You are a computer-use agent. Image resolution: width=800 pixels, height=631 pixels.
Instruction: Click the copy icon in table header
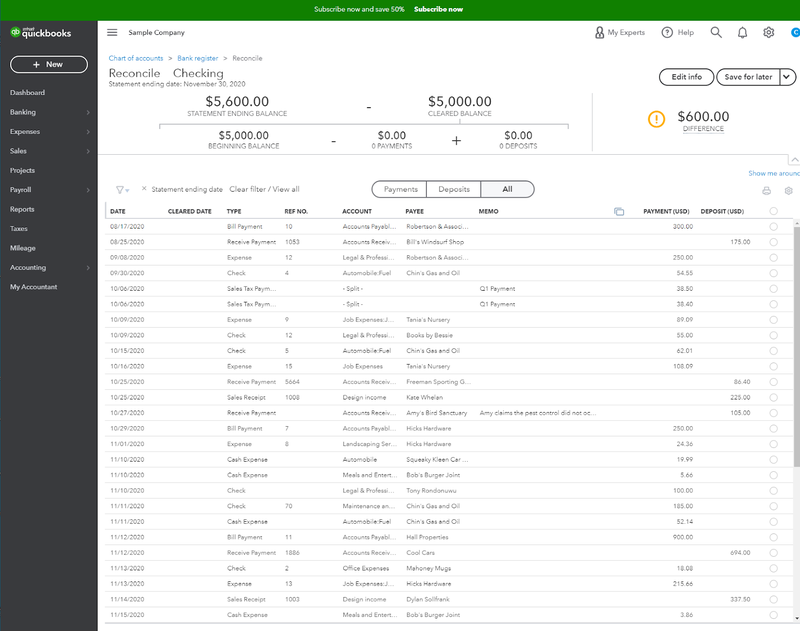click(x=619, y=211)
